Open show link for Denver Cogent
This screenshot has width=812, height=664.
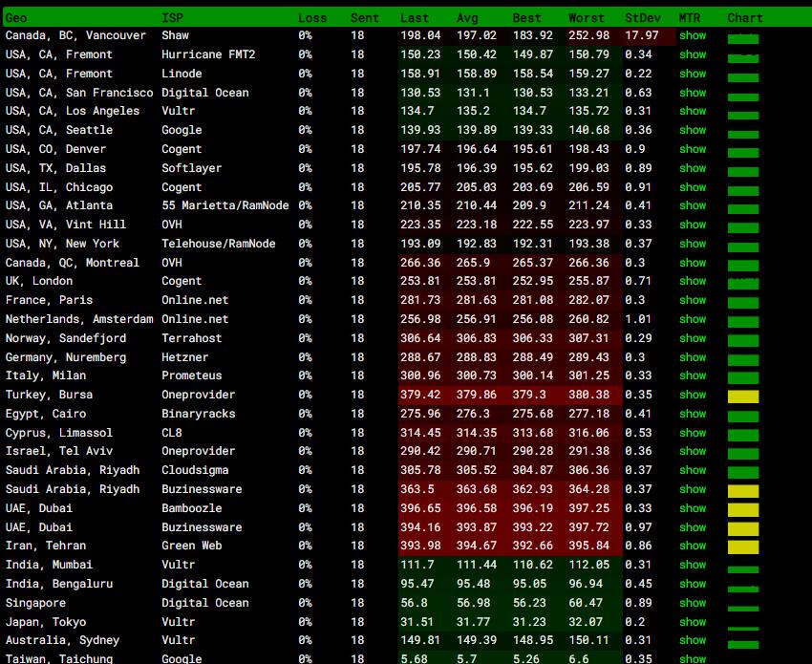click(x=693, y=149)
